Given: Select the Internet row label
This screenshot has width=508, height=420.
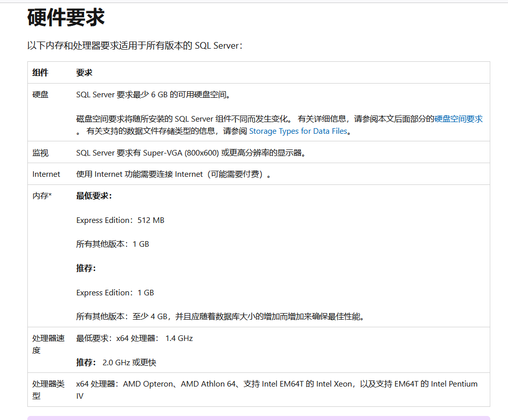Looking at the screenshot, I should click(x=46, y=174).
